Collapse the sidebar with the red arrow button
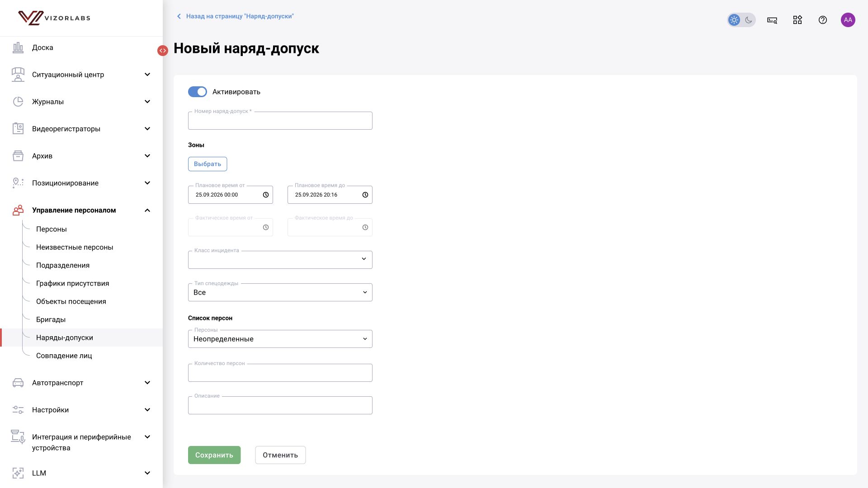The height and width of the screenshot is (488, 868). tap(163, 51)
